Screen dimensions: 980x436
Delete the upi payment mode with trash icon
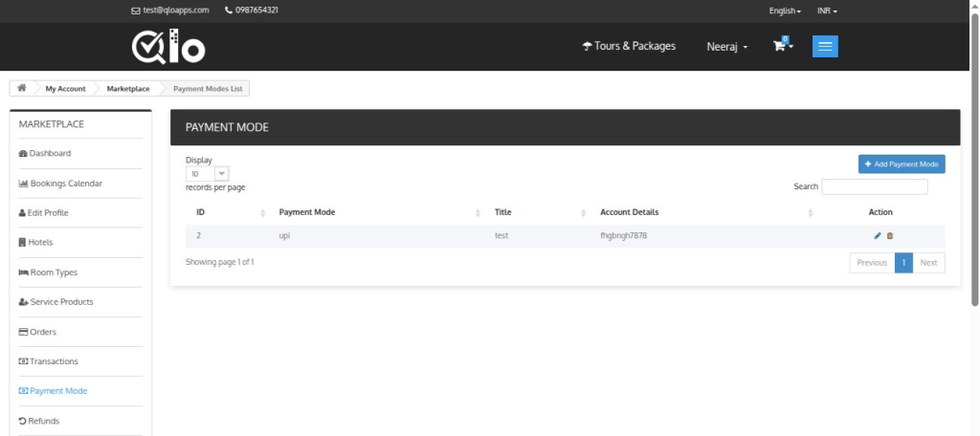point(890,236)
